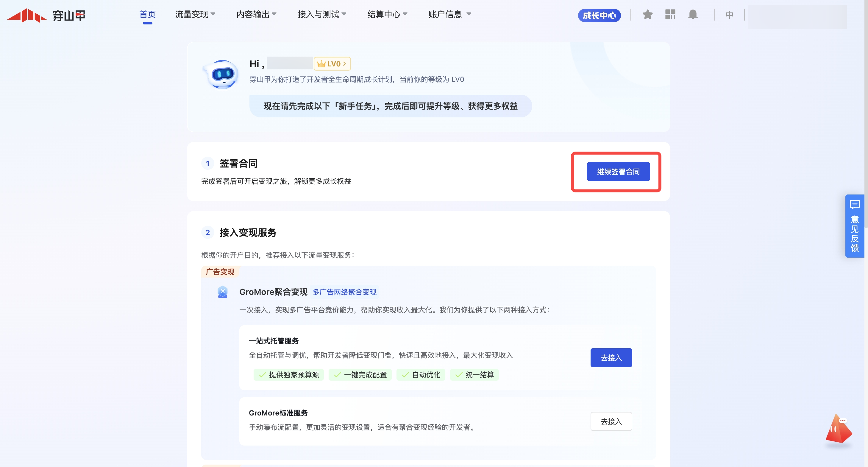Image resolution: width=868 pixels, height=467 pixels.
Task: Click the 穿山甲 logo
Action: [x=46, y=15]
